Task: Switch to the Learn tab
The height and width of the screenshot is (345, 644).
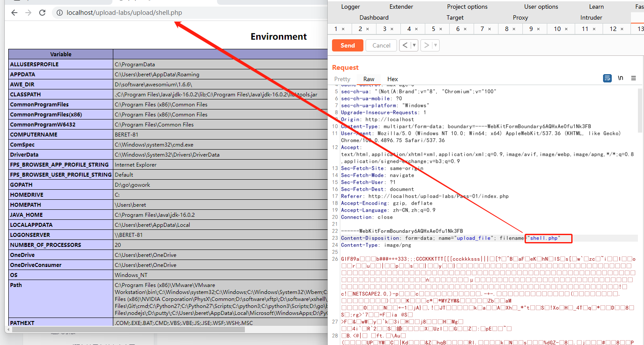Action: [x=597, y=7]
